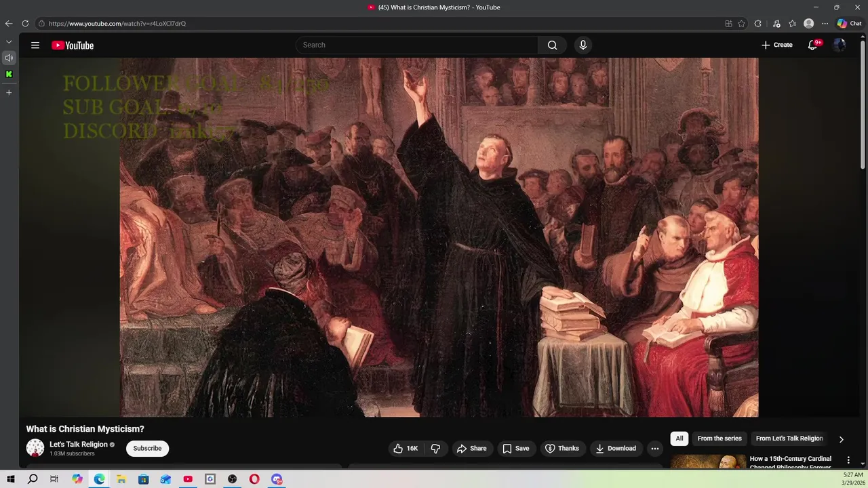Screen dimensions: 868x488
Task: Open File Explorer from taskbar
Action: tap(121, 479)
